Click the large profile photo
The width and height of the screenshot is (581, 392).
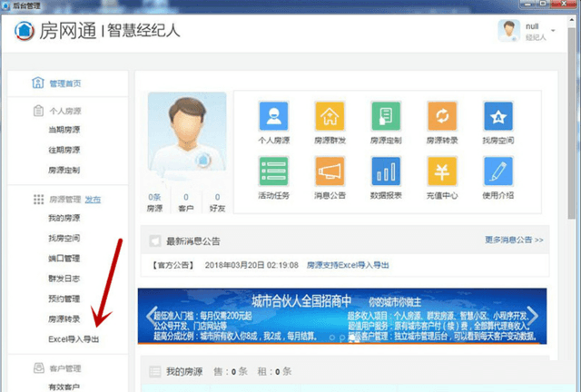coord(187,132)
